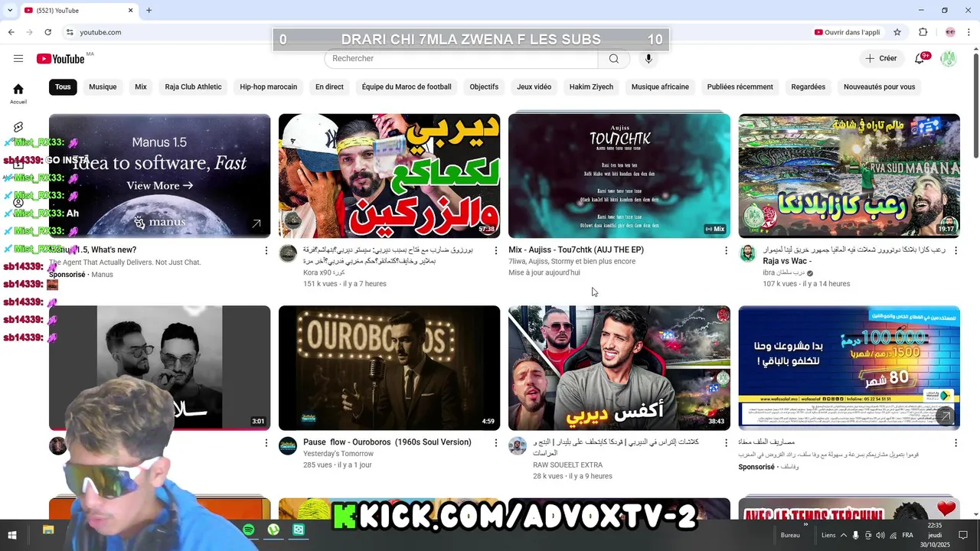Open Mix - Aujiss - Tou7chtk title
980x551 pixels.
coord(576,250)
